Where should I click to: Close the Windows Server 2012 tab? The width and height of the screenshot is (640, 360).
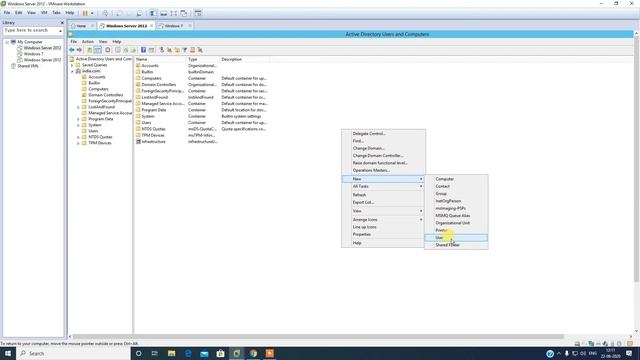(x=151, y=26)
